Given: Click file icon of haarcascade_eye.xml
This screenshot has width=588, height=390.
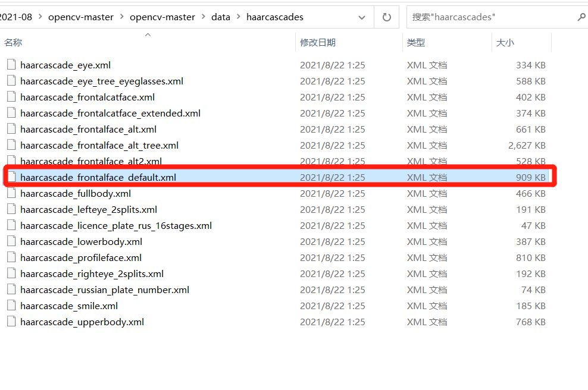Looking at the screenshot, I should (12, 64).
